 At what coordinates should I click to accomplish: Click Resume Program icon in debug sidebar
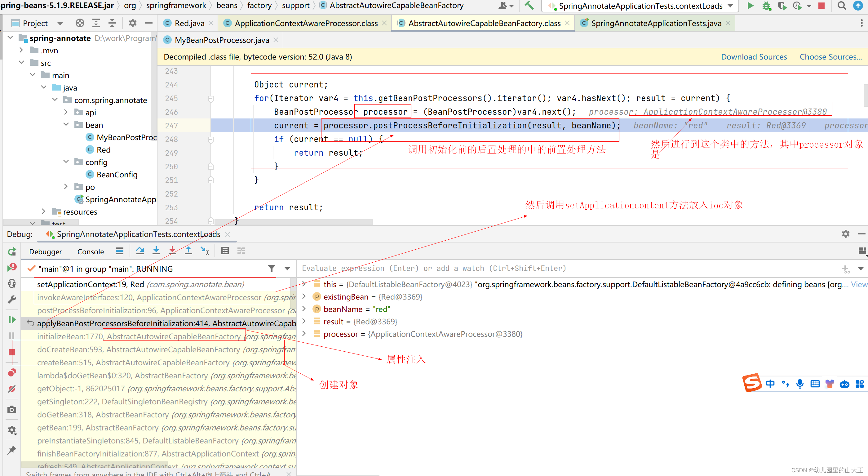click(x=12, y=320)
